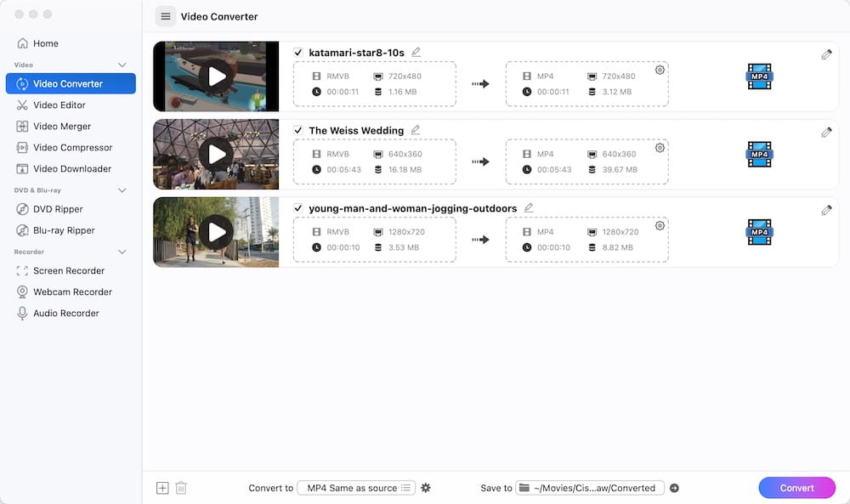850x504 pixels.
Task: Play The Weiss Wedding thumbnail preview
Action: (216, 155)
